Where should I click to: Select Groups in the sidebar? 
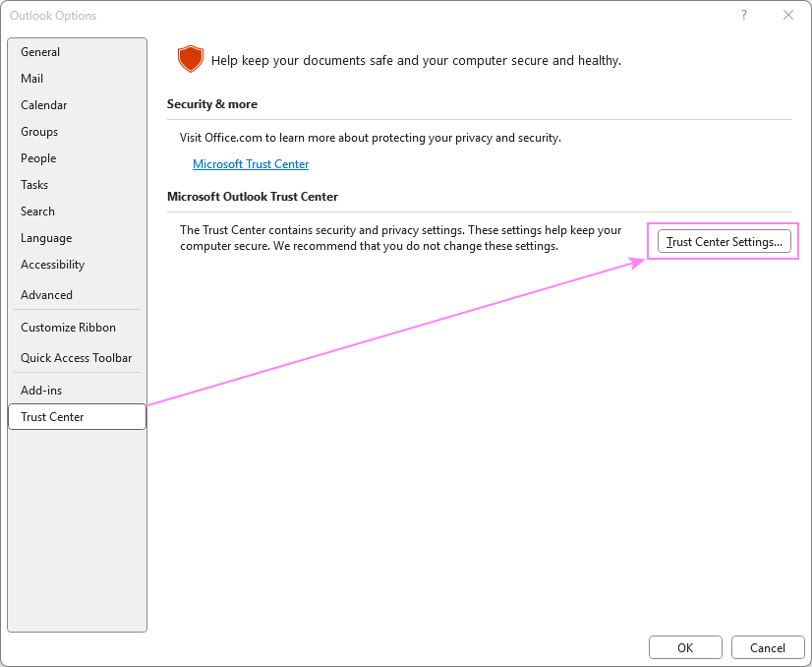coord(77,132)
